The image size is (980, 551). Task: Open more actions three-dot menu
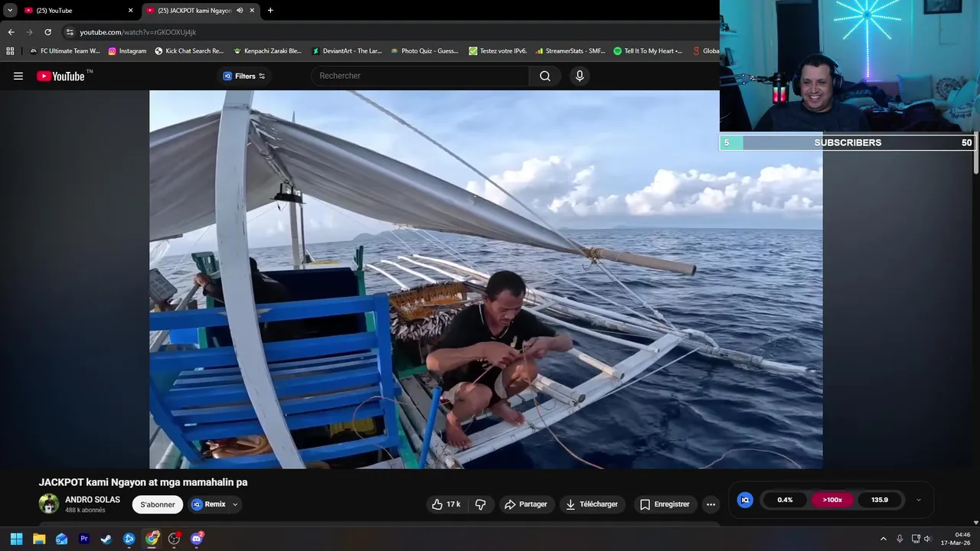coord(710,504)
